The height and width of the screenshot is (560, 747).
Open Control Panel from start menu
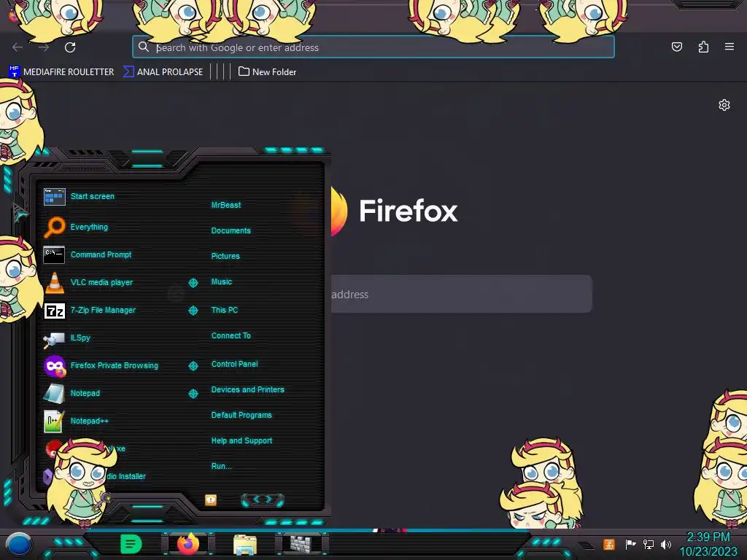[234, 365]
